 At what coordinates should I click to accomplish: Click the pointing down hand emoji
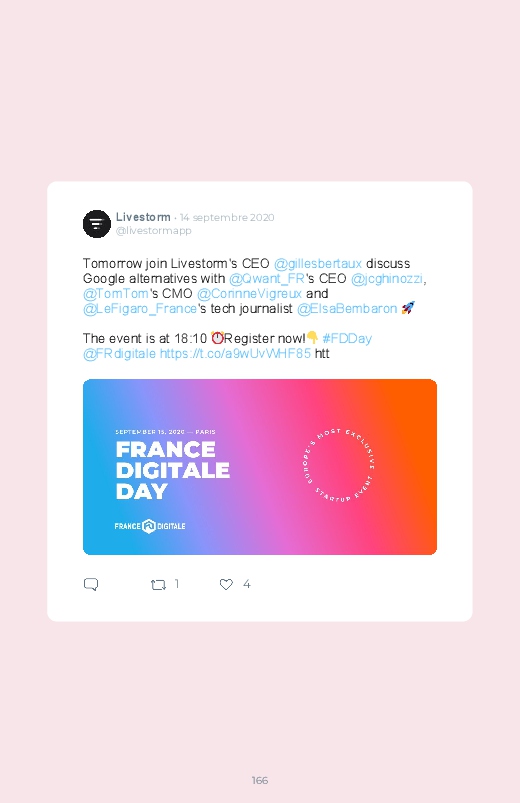pos(312,337)
